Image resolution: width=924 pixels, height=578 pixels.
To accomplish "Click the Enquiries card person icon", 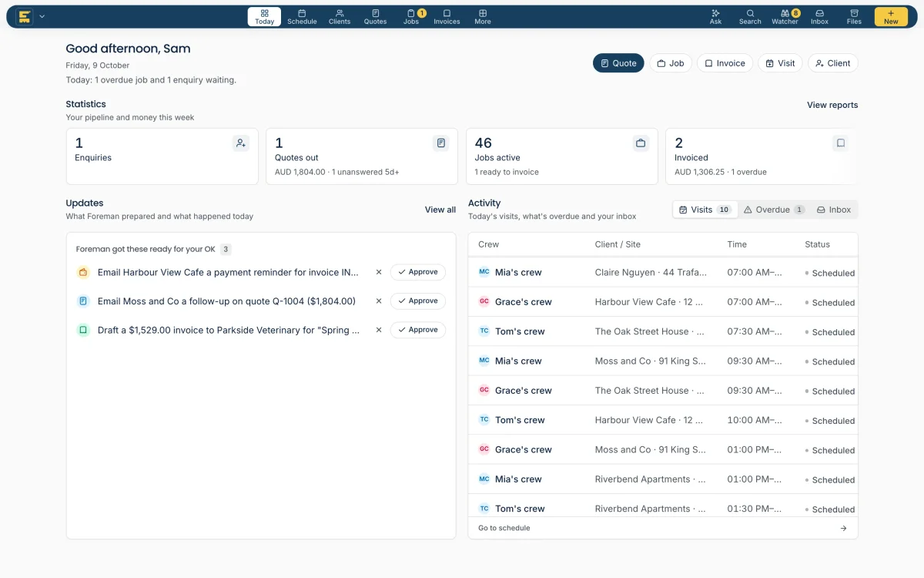I will 241,143.
